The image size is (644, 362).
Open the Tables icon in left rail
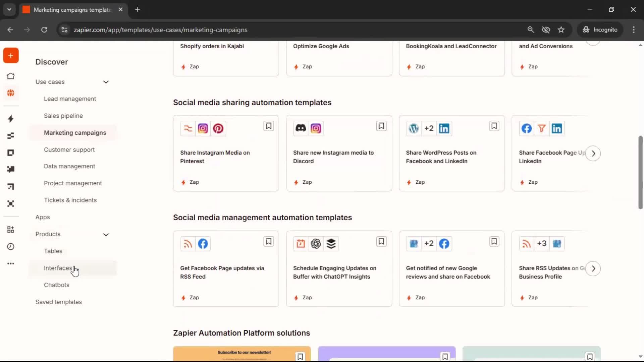click(11, 136)
